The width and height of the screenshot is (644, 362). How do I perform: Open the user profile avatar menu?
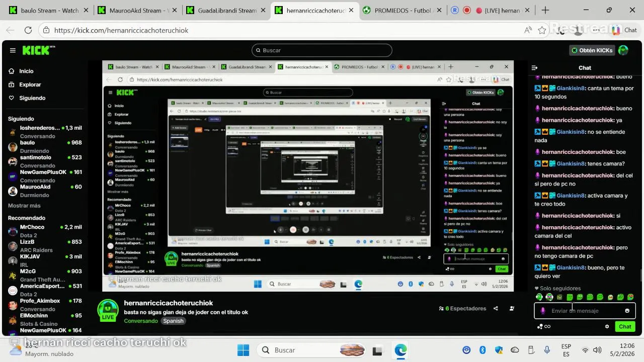(623, 50)
